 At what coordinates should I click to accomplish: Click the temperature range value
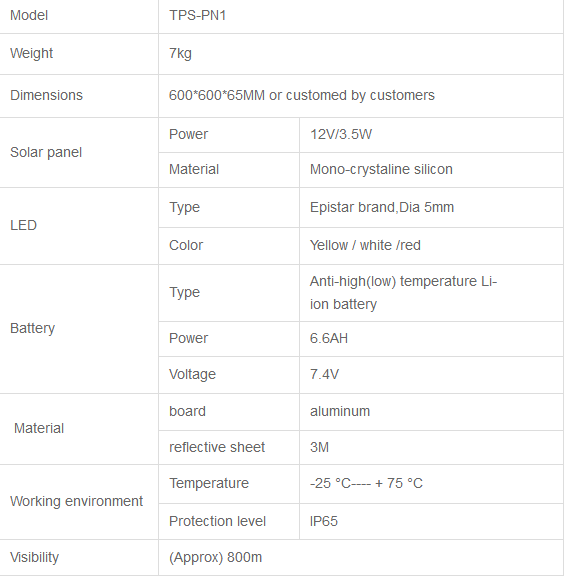366,483
